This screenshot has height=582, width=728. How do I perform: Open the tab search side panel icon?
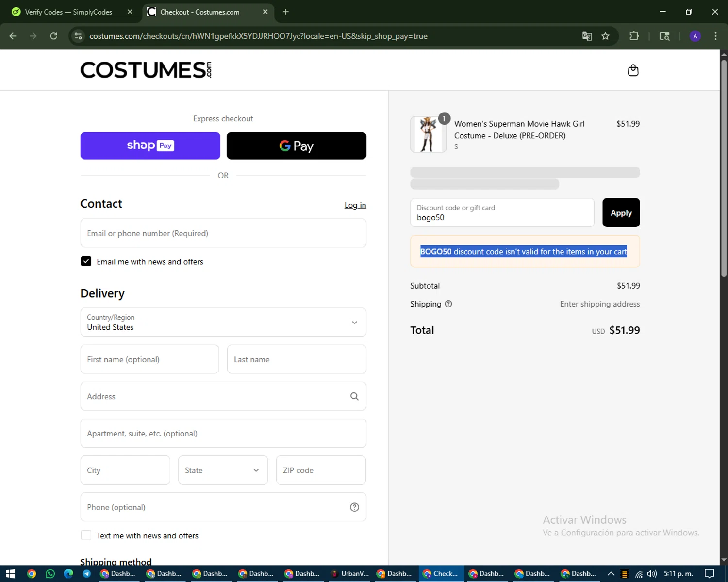664,36
